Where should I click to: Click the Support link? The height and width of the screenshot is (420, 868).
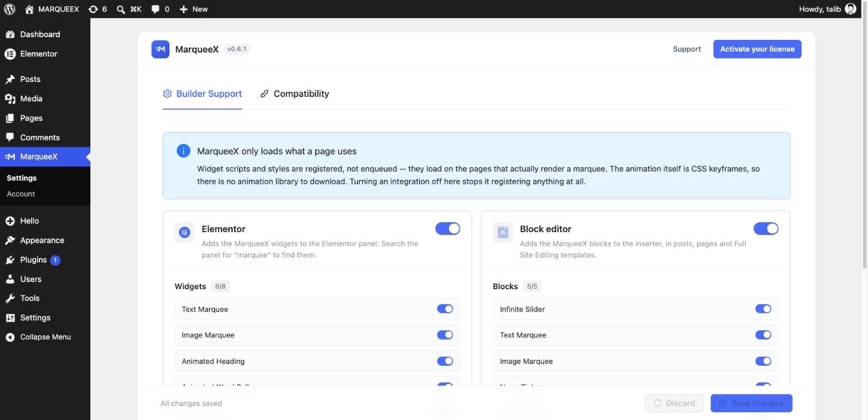pyautogui.click(x=687, y=49)
